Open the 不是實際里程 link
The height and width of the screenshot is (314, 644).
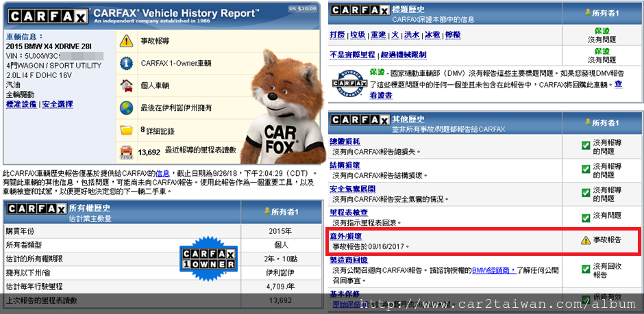354,55
